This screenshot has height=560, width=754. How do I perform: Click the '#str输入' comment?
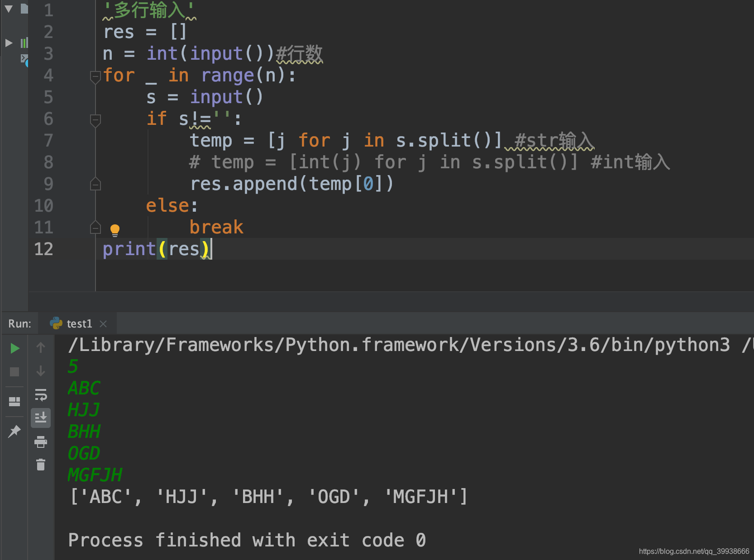[x=554, y=140]
